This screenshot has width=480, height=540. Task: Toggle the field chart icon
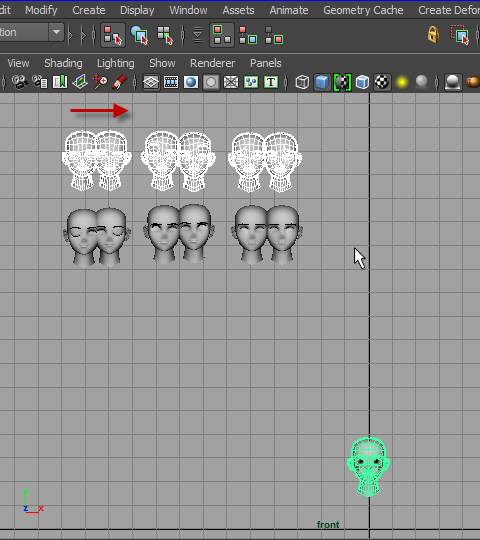click(231, 82)
